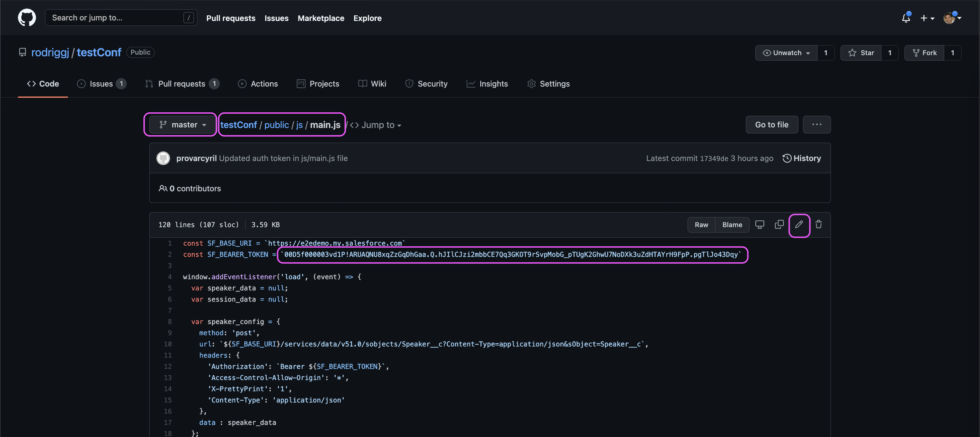This screenshot has width=980, height=437.
Task: Click Issues in top navigation
Action: pyautogui.click(x=277, y=18)
